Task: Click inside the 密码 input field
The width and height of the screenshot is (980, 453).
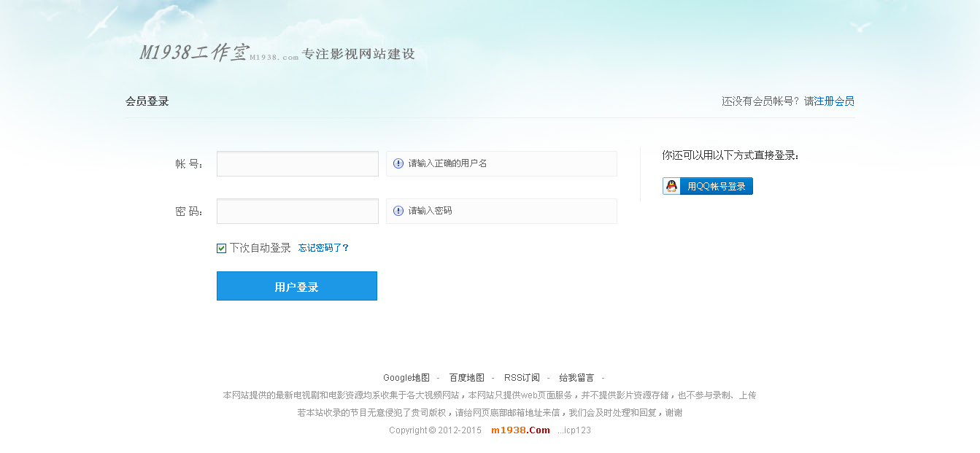Action: (297, 211)
